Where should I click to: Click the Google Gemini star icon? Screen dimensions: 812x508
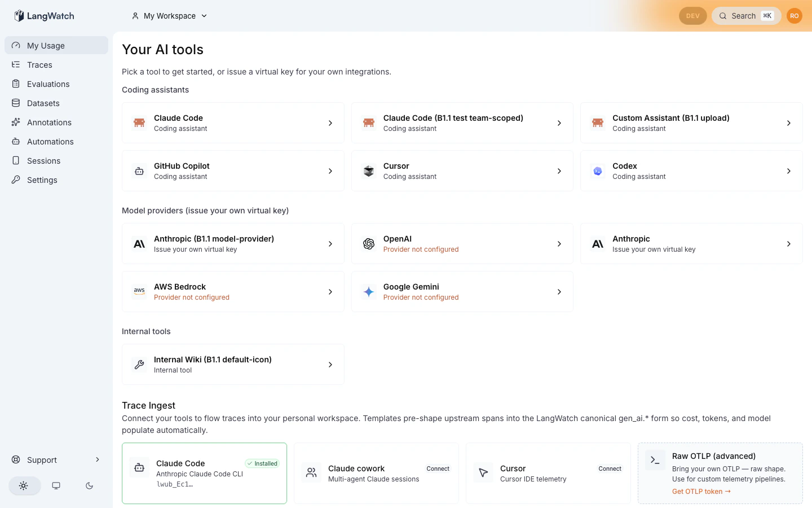pos(369,292)
